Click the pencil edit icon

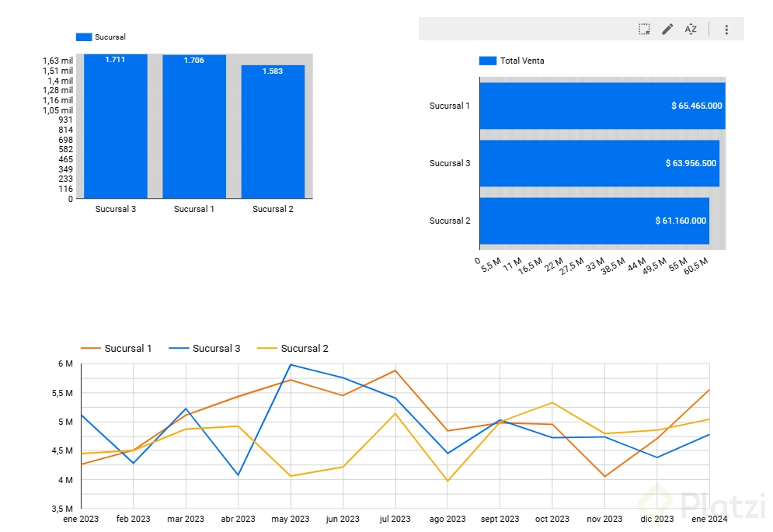click(667, 29)
